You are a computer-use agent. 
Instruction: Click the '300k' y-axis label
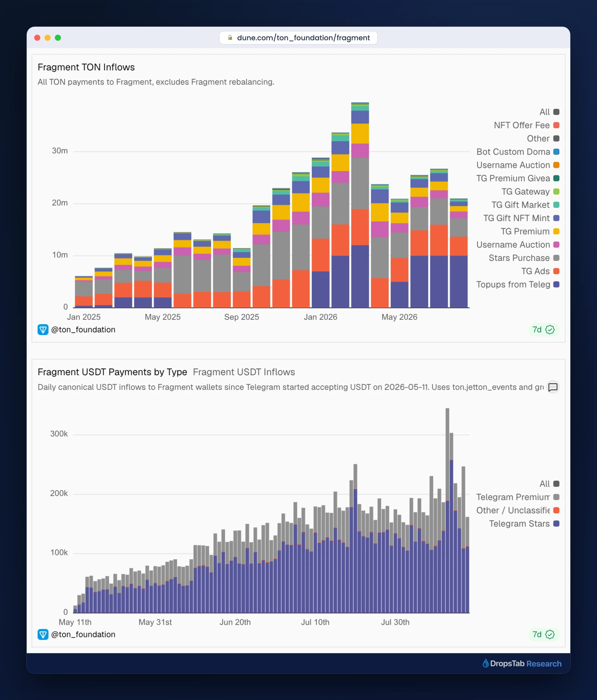click(x=59, y=434)
